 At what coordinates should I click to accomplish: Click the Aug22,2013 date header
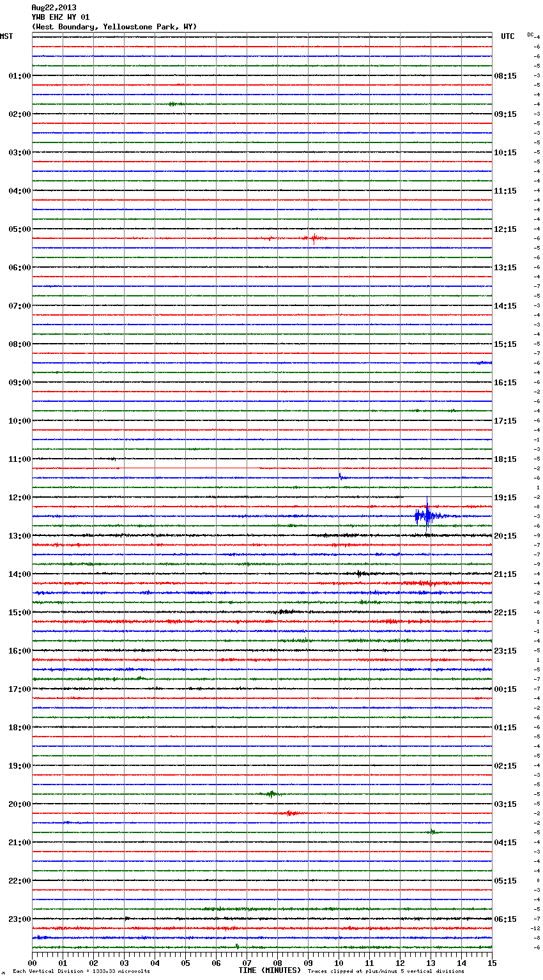54,8
